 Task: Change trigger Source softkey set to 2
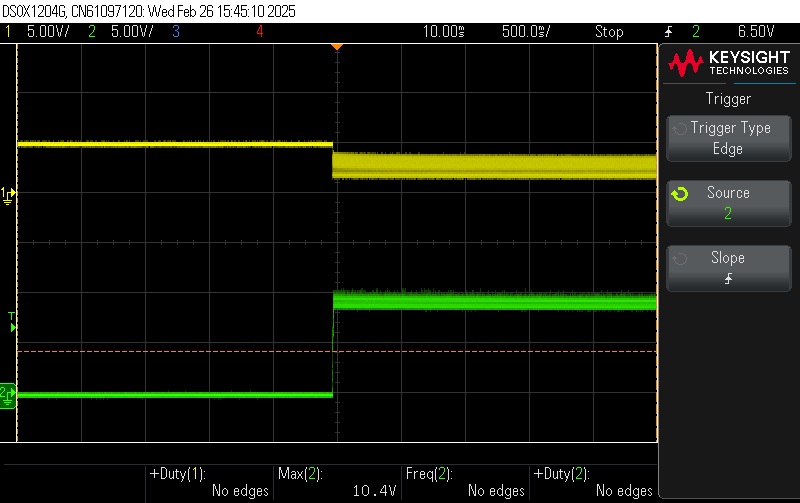point(729,203)
